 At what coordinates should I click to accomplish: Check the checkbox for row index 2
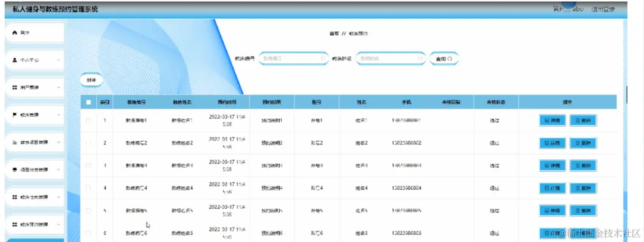tap(89, 143)
